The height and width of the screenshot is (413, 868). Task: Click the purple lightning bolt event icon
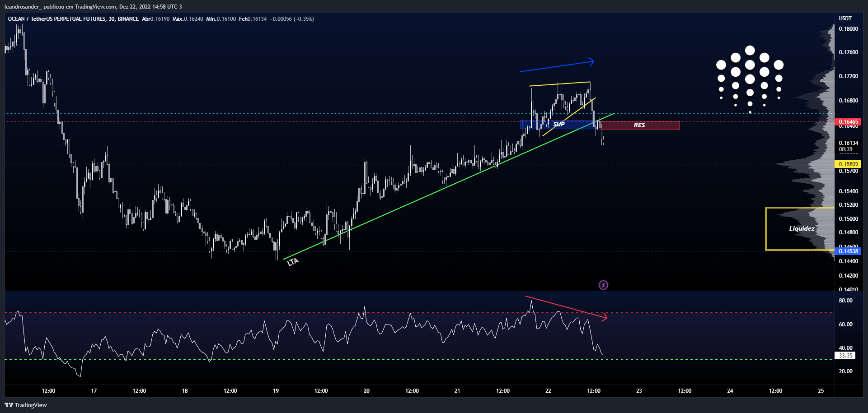(603, 285)
